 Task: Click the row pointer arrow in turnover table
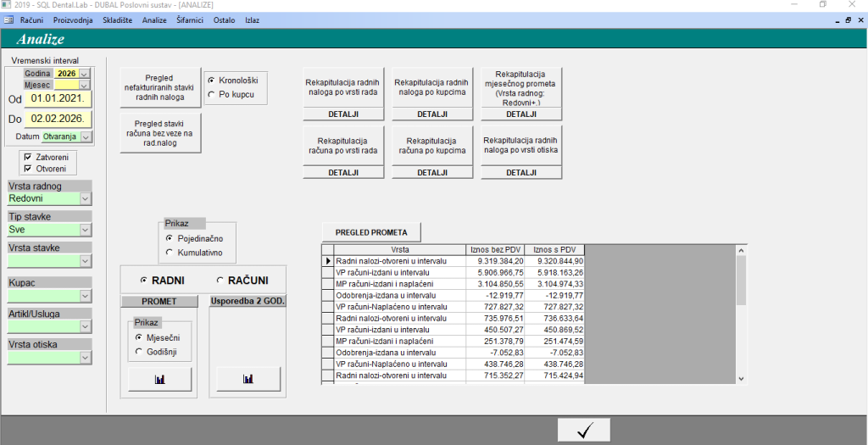[328, 262]
